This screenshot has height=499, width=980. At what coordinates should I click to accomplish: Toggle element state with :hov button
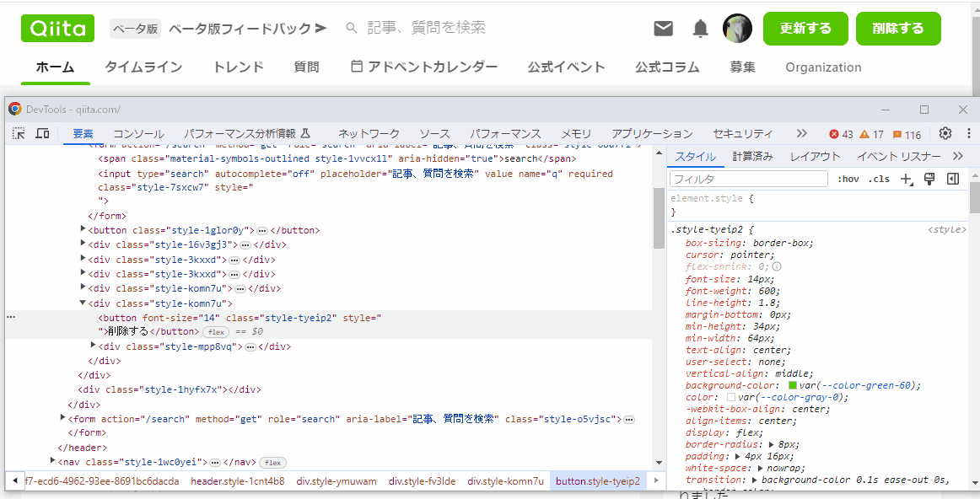pos(849,178)
